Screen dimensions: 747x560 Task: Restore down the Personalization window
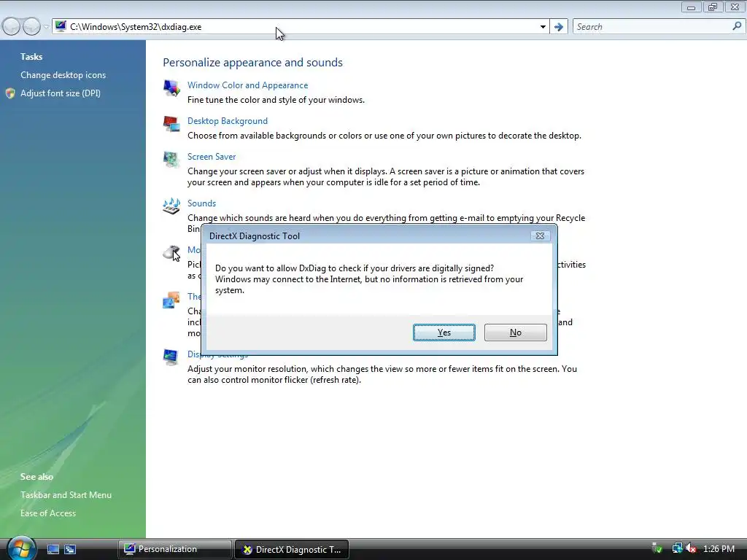(x=713, y=7)
